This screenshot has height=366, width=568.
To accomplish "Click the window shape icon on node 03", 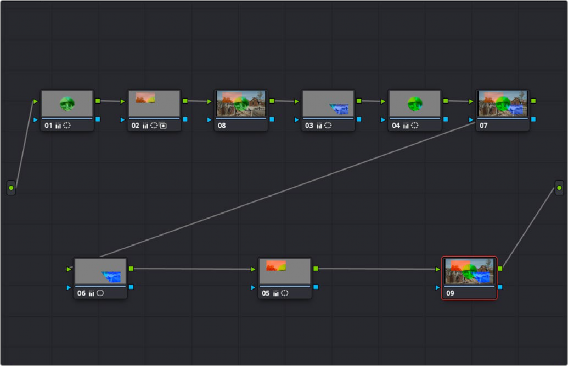I will [x=328, y=125].
